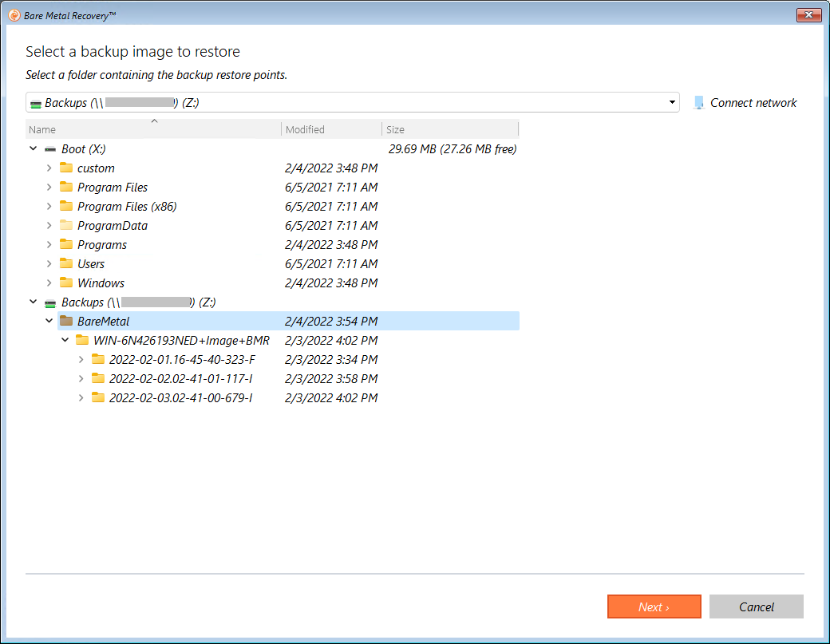Screen dimensions: 830x644
Task: Sort by the Modified column header
Action: (x=305, y=129)
